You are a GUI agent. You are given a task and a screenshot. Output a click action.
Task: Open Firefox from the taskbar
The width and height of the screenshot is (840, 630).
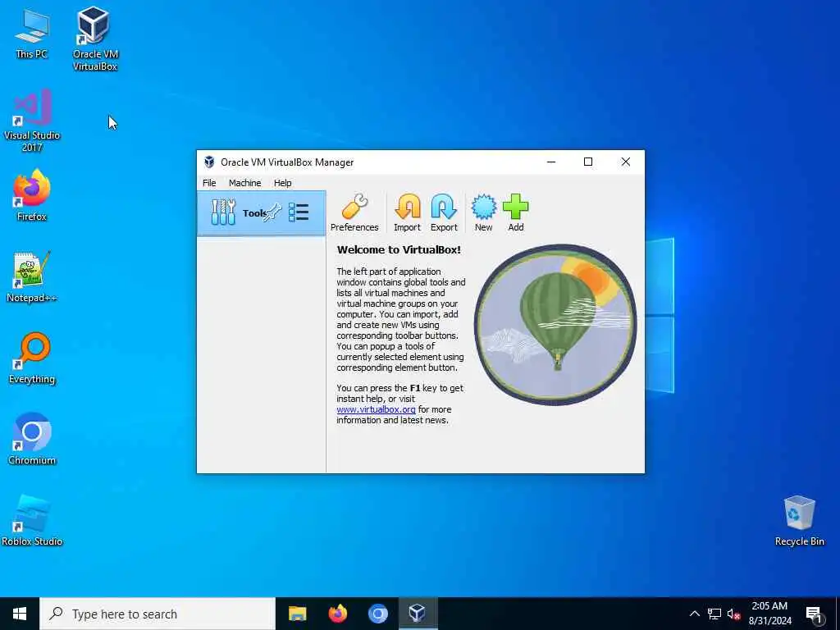click(337, 614)
